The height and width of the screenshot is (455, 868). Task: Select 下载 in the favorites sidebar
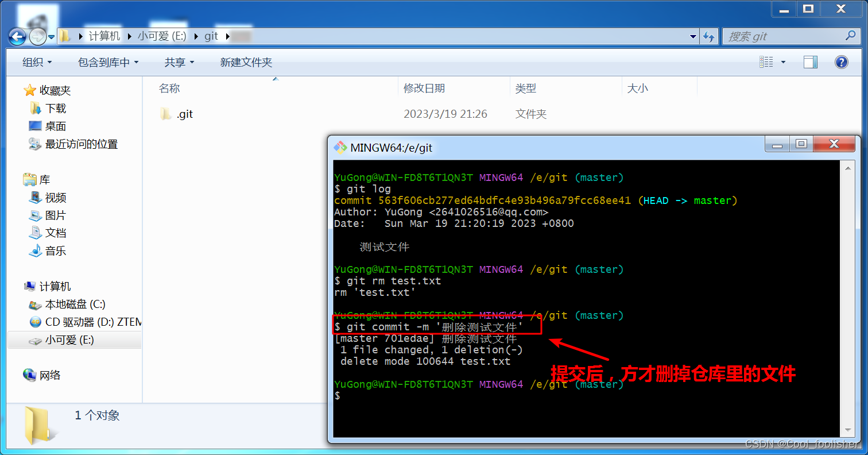[55, 108]
